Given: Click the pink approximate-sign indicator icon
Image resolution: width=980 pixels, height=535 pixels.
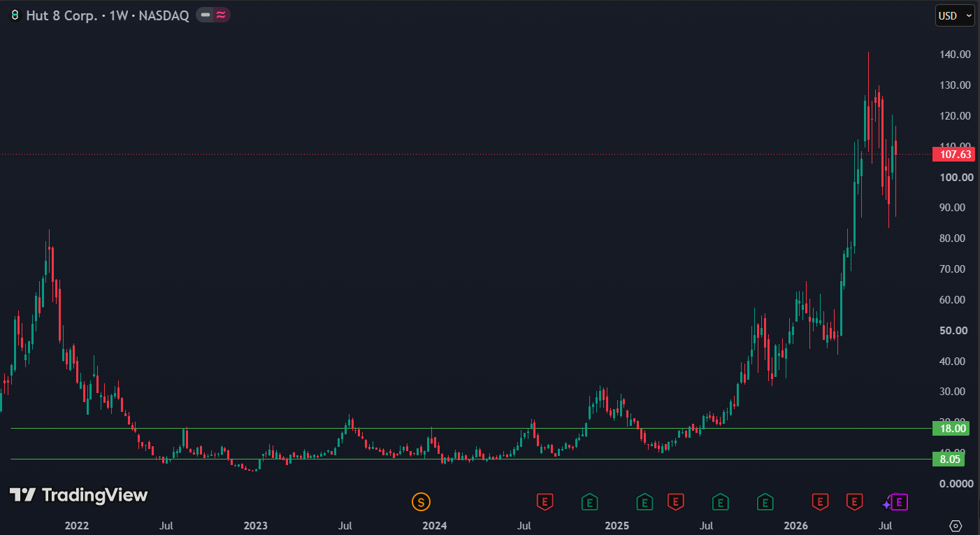Looking at the screenshot, I should coord(221,15).
